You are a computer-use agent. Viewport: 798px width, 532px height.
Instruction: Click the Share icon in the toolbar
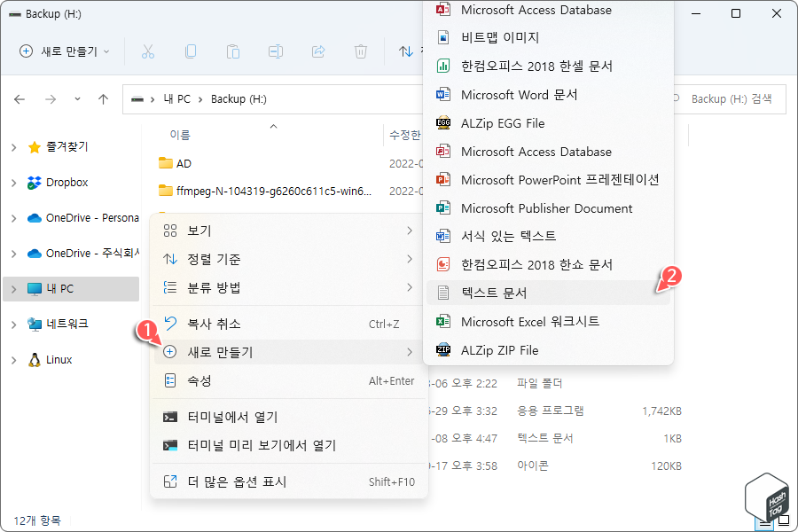pyautogui.click(x=318, y=52)
